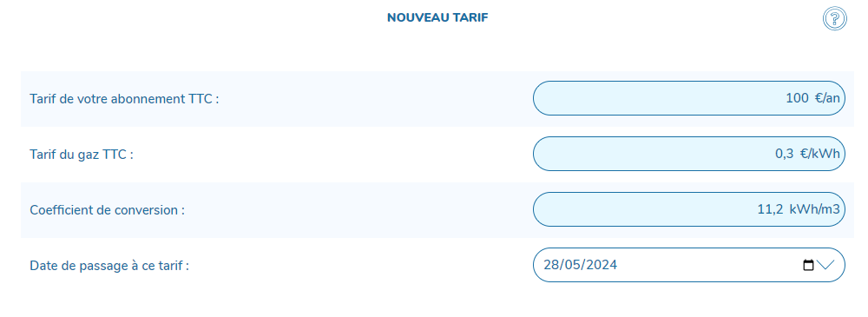Click Date de passage à ce tarif label
The width and height of the screenshot is (868, 317).
coord(109,266)
